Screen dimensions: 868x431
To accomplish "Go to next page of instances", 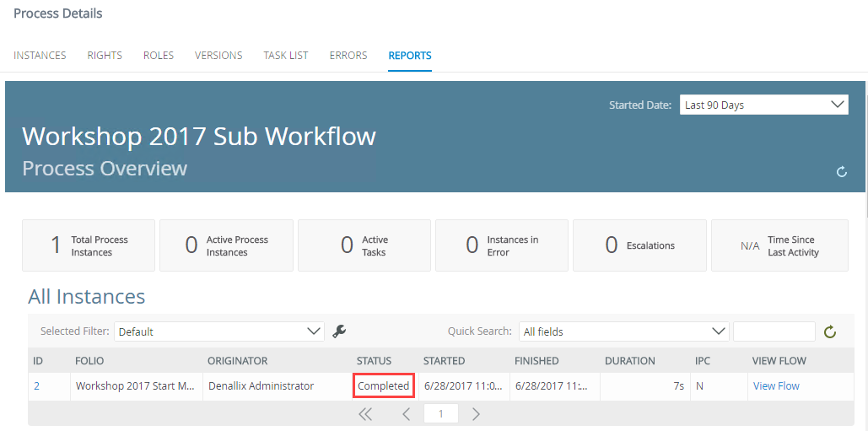I will (476, 414).
